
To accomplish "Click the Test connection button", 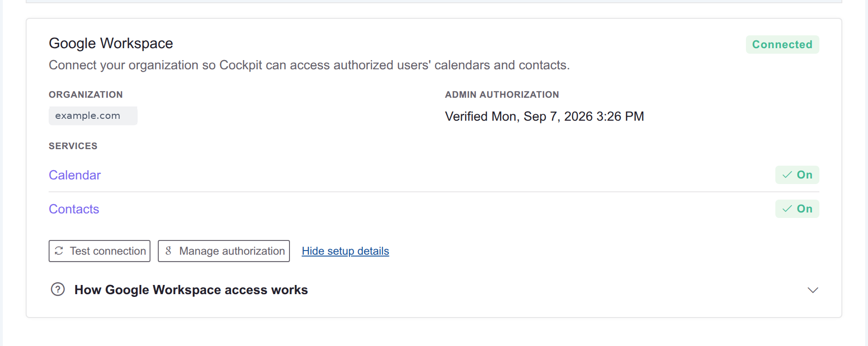I will 100,251.
